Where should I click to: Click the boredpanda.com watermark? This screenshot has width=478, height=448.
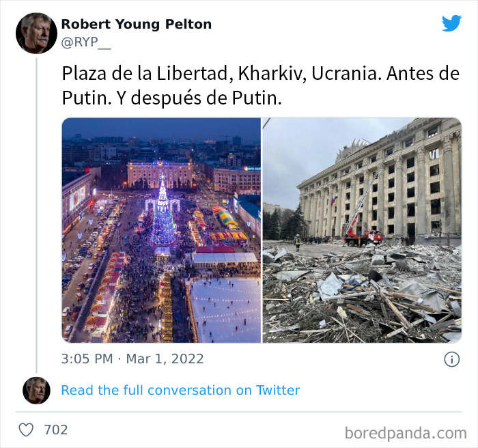tap(406, 433)
